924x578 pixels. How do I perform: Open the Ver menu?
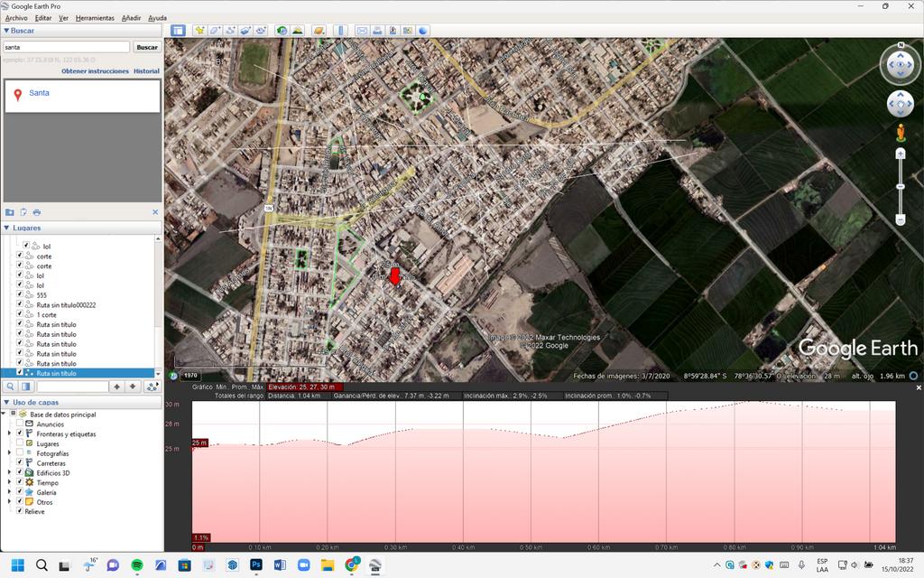pos(64,18)
